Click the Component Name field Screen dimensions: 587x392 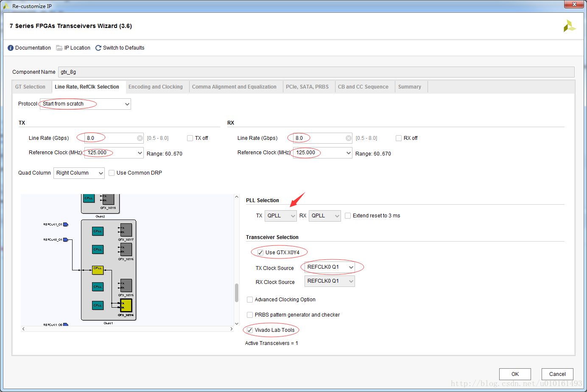316,72
